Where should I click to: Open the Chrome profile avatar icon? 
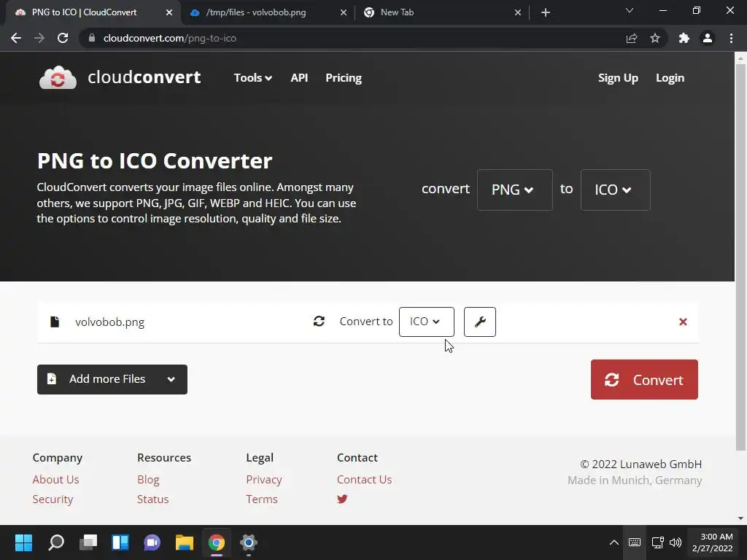pyautogui.click(x=708, y=38)
